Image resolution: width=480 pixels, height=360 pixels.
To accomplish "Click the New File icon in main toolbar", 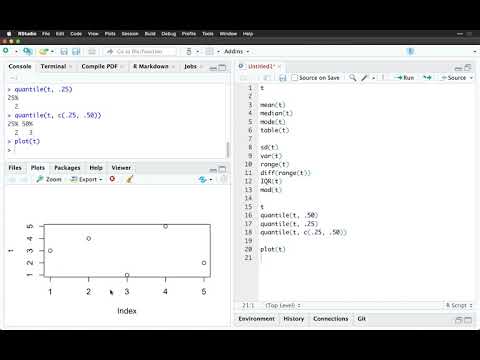I will tap(6, 51).
